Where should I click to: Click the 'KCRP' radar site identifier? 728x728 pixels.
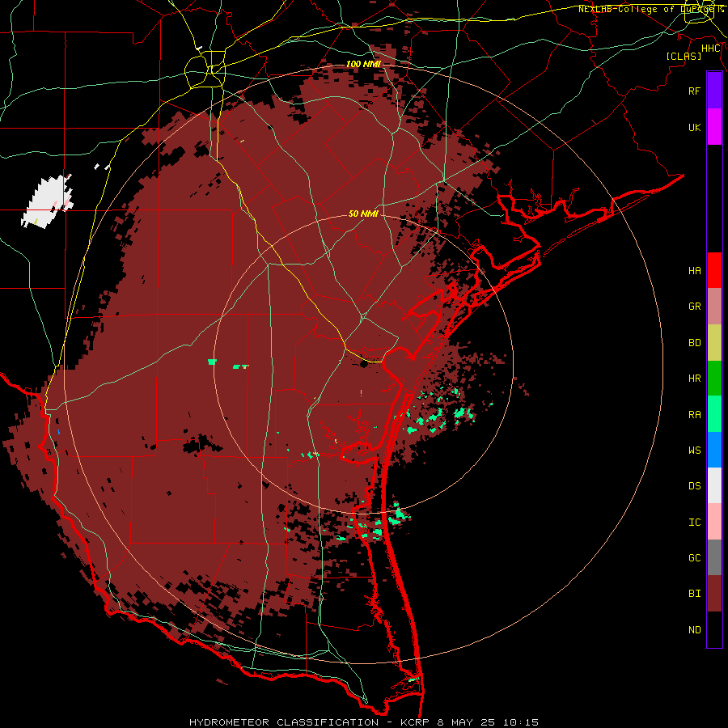(415, 722)
